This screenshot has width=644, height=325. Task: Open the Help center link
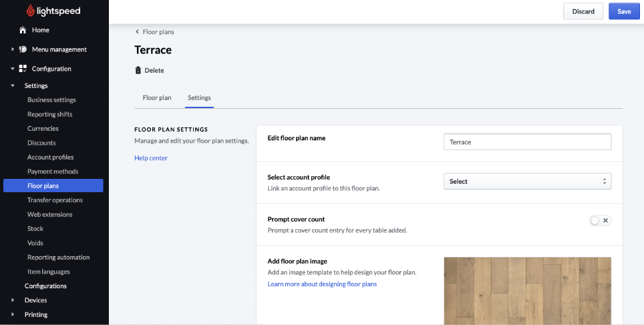pyautogui.click(x=151, y=158)
